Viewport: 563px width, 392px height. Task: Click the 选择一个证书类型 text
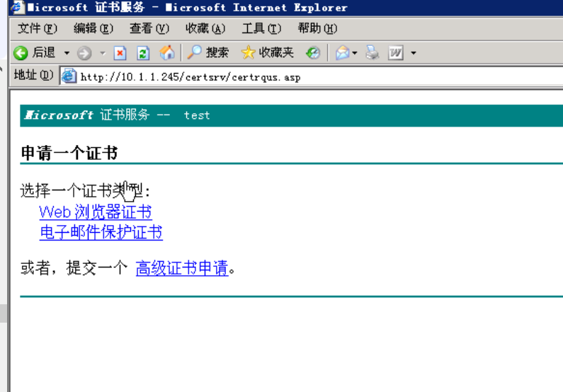pyautogui.click(x=85, y=190)
